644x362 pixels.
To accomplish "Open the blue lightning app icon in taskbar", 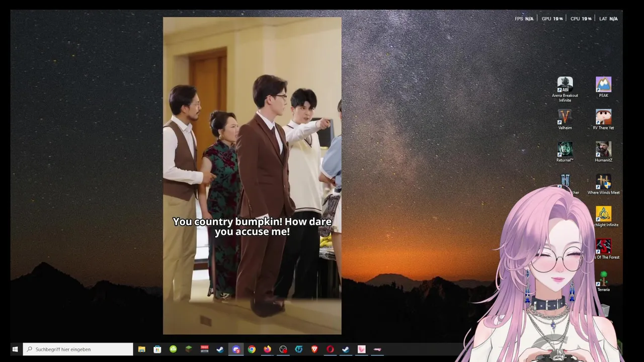I will tap(299, 349).
